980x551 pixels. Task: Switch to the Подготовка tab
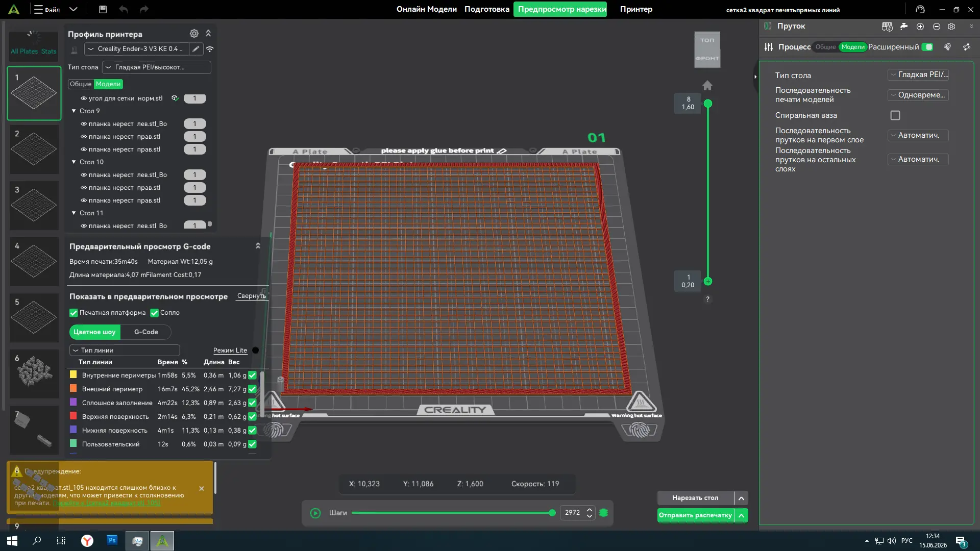tap(486, 9)
